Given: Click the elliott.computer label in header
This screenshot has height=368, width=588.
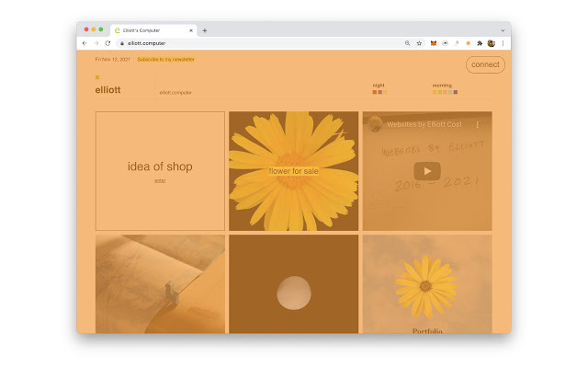Looking at the screenshot, I should [x=175, y=92].
